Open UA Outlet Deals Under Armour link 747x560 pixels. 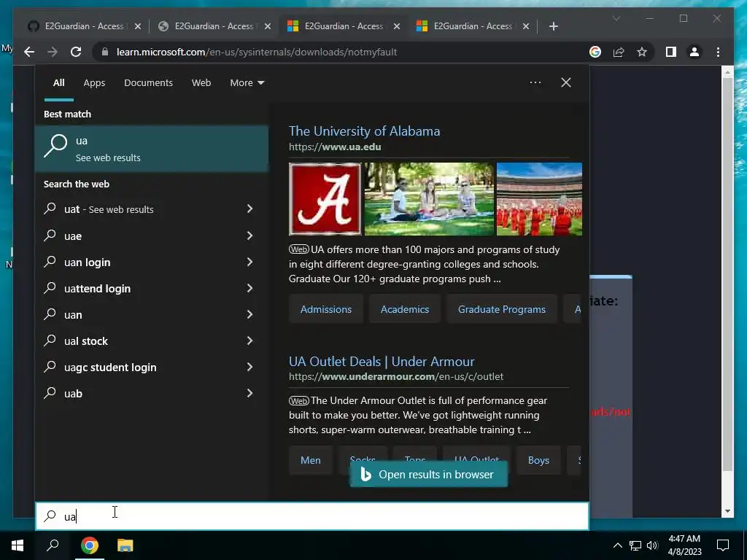coord(382,362)
